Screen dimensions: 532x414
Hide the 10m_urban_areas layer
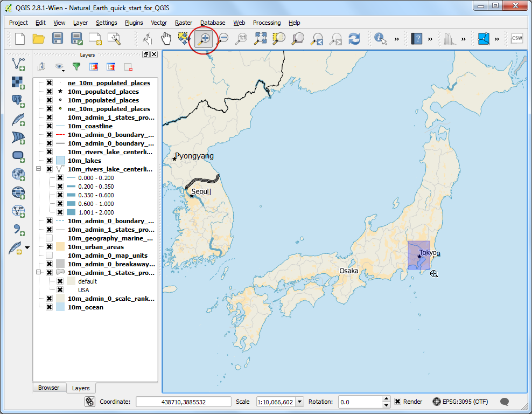click(49, 246)
